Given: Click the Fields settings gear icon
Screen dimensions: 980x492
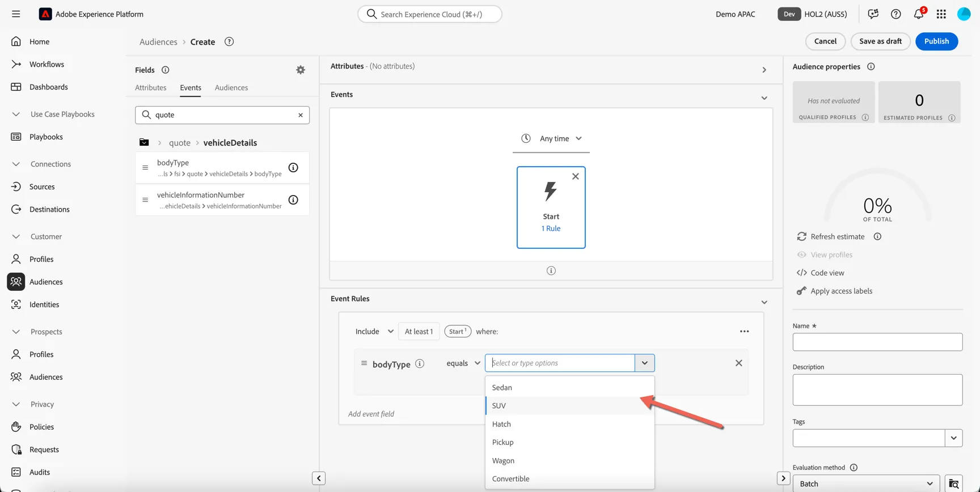Looking at the screenshot, I should 301,70.
